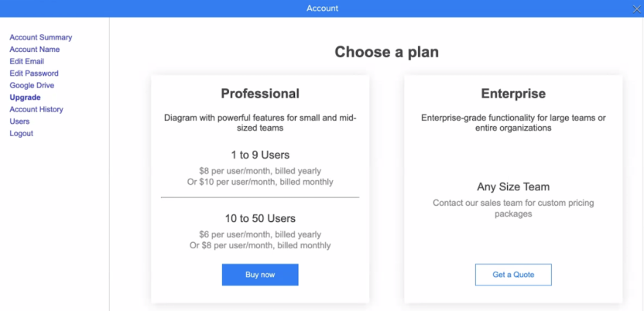This screenshot has height=311, width=644.
Task: Open Google Drive settings
Action: 32,85
